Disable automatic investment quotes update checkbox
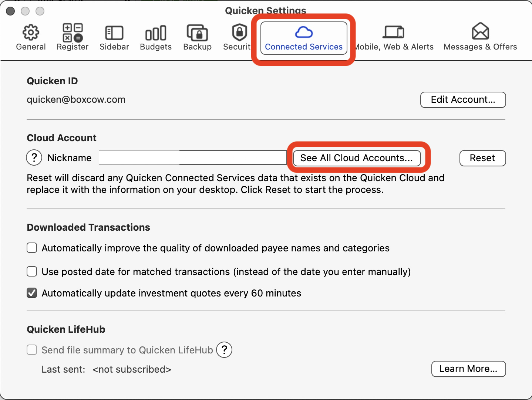 [32, 293]
